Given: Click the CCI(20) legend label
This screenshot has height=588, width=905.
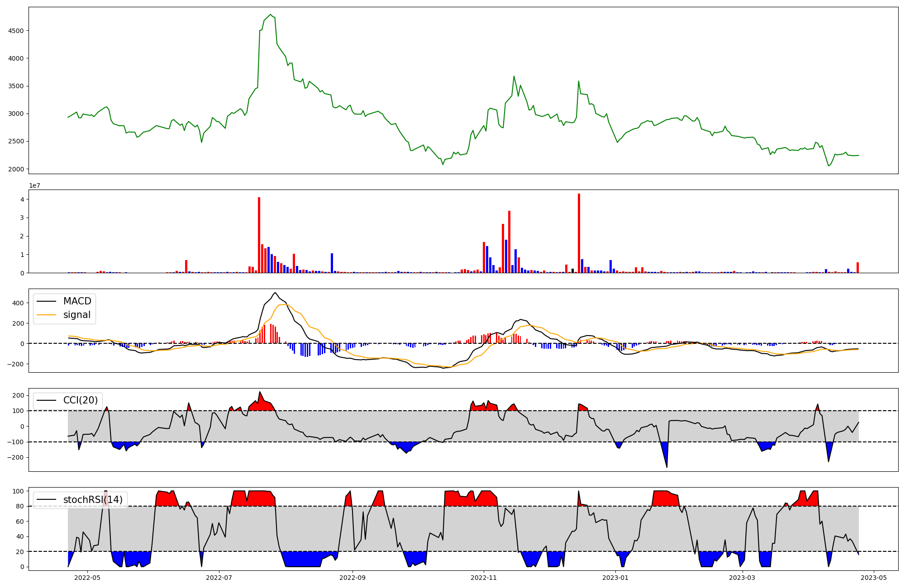Looking at the screenshot, I should 81,400.
